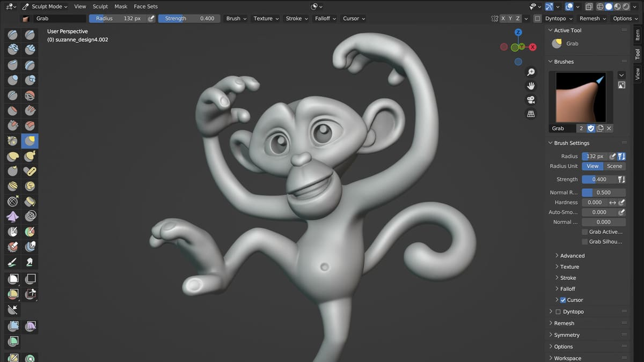Select the Line Project tool
This screenshot has width=644, height=362.
click(x=13, y=309)
